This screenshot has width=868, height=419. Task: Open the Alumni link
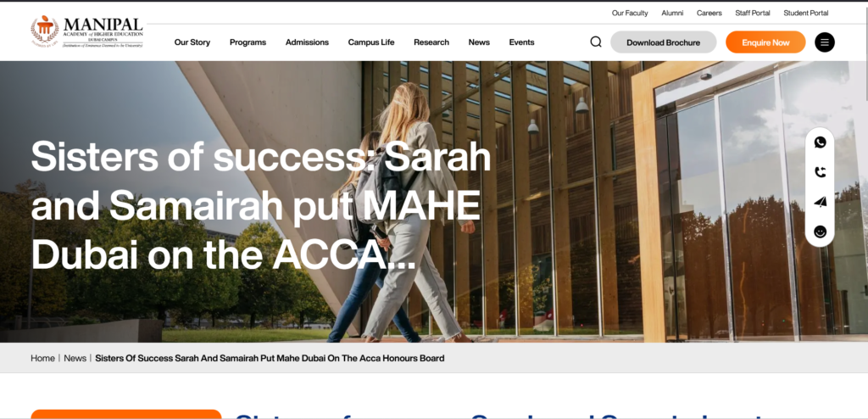(x=672, y=13)
